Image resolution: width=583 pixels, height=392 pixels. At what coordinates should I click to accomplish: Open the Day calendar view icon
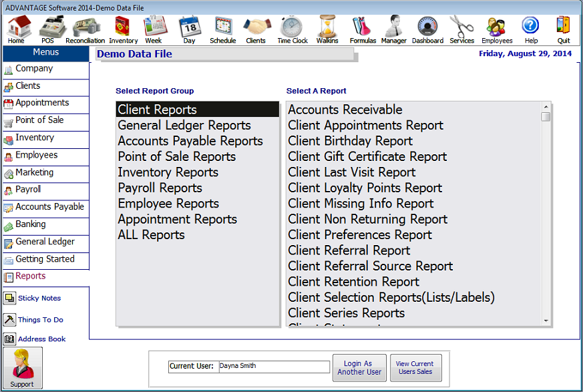click(190, 30)
